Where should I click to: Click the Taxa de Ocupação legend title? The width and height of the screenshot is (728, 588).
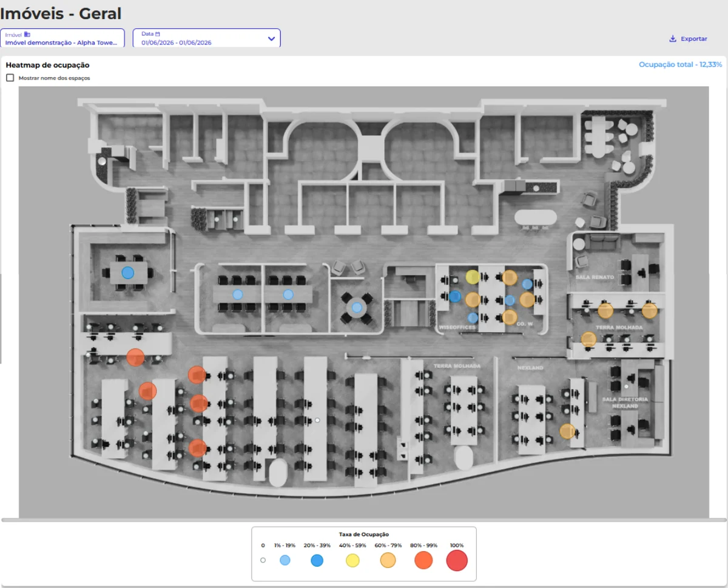click(364, 535)
